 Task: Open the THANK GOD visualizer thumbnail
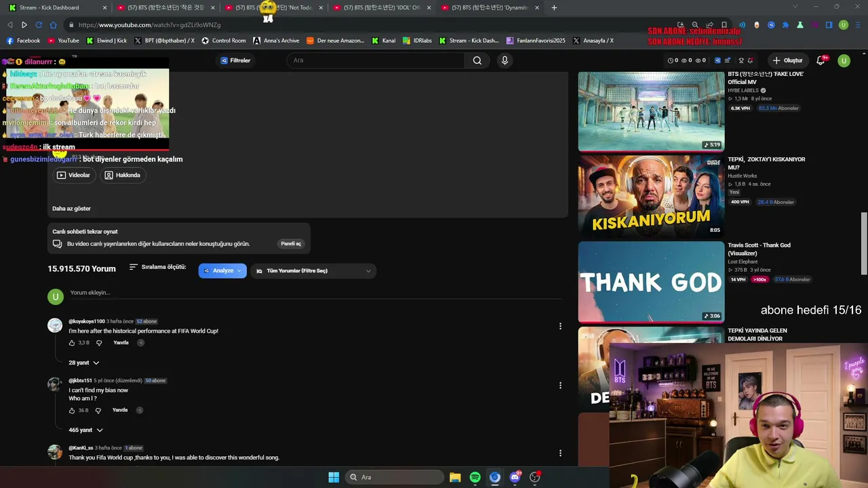pos(651,282)
